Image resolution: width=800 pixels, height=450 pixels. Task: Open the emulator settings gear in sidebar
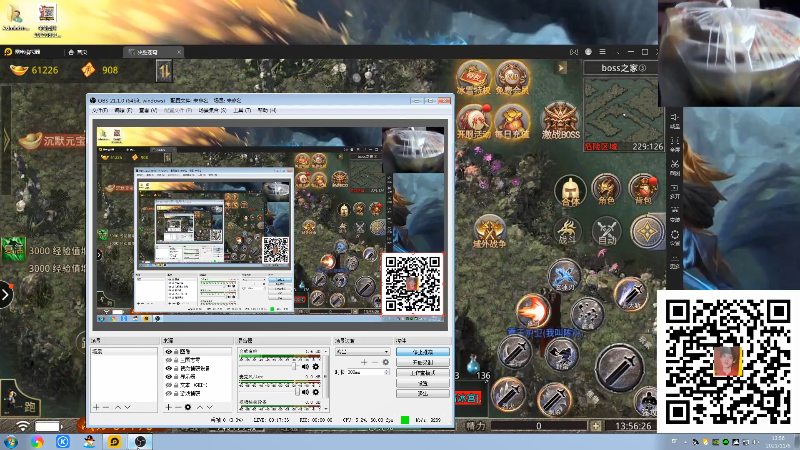[674, 237]
